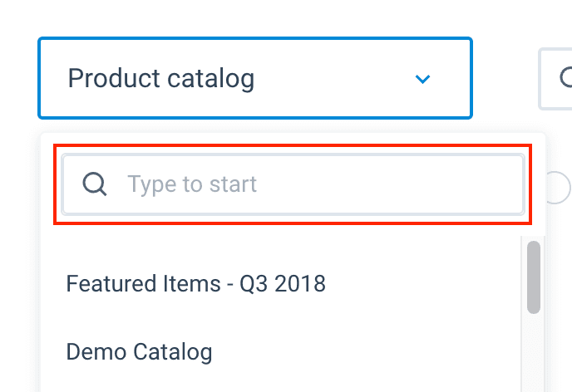Screen dimensions: 572x392
Task: Click the scrollbar track below the thumb
Action: click(x=534, y=357)
